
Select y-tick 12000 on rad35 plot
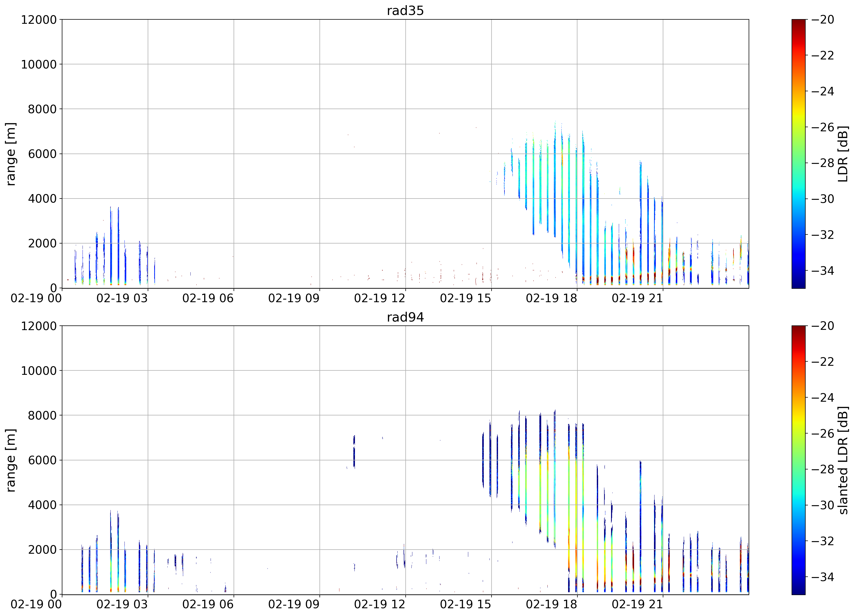coord(39,20)
